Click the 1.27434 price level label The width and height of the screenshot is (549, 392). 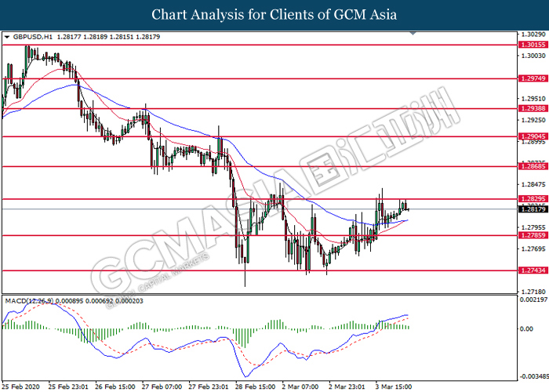pyautogui.click(x=533, y=270)
